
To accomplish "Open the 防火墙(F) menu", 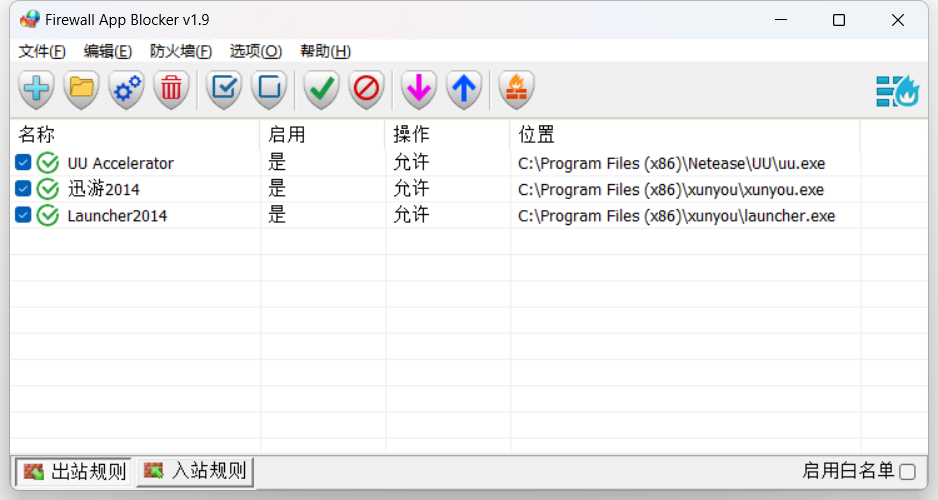I will point(181,51).
